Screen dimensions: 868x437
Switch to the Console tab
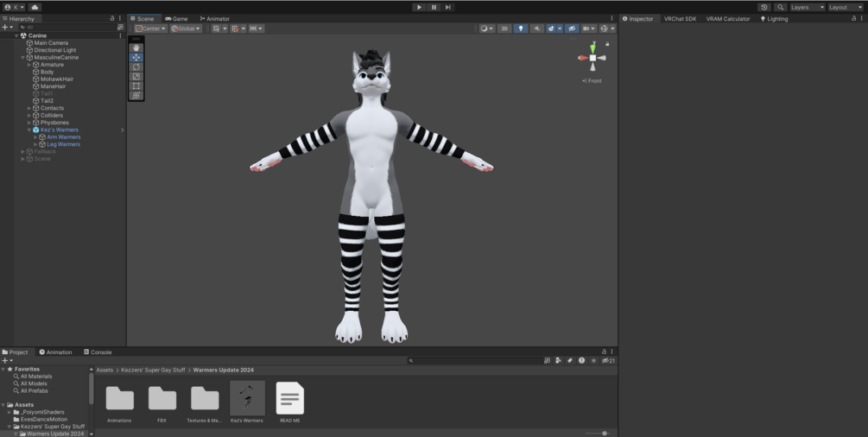coord(98,352)
